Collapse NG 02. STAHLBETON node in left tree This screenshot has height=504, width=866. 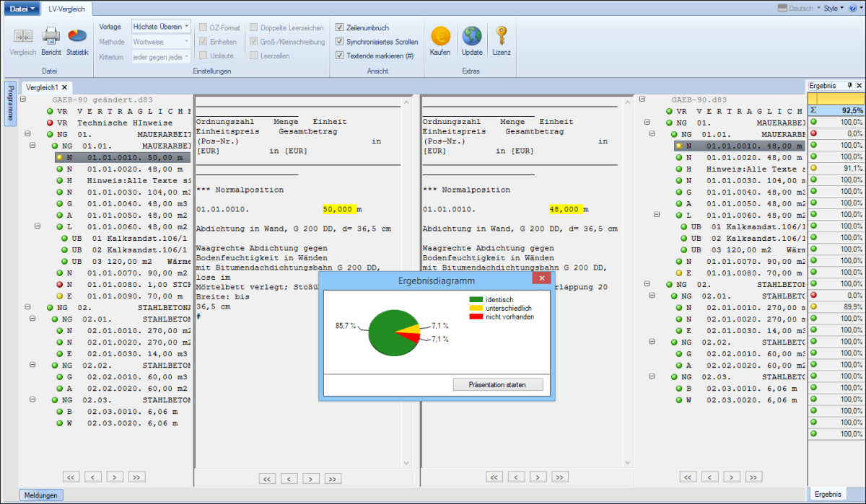pyautogui.click(x=27, y=307)
